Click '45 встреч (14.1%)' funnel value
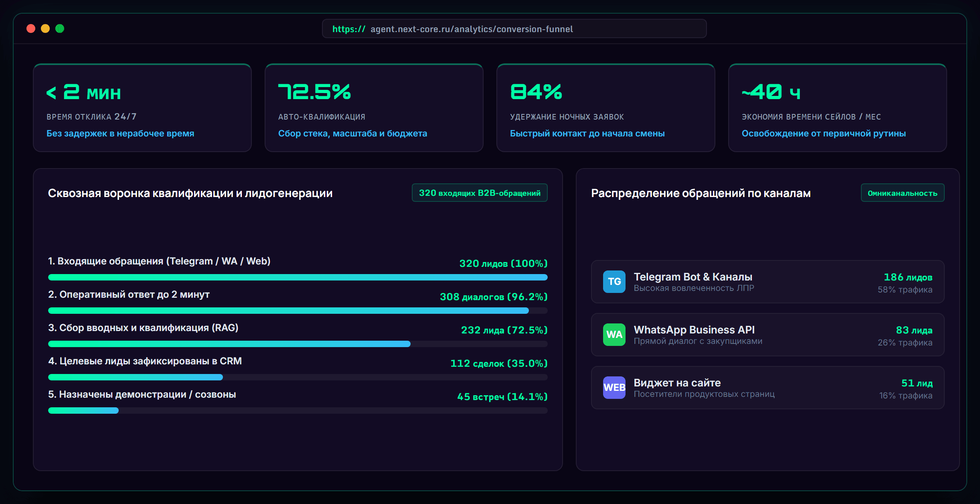980x504 pixels. point(502,397)
